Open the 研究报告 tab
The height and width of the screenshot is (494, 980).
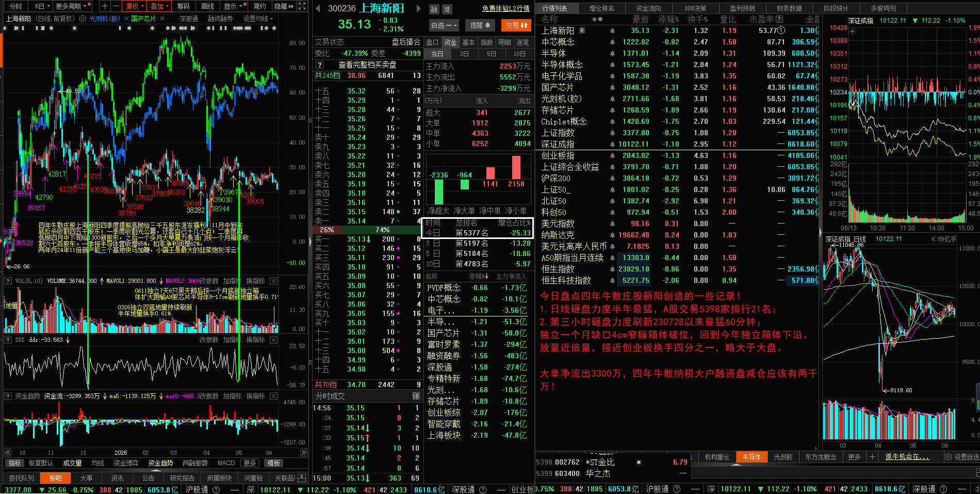[182, 478]
